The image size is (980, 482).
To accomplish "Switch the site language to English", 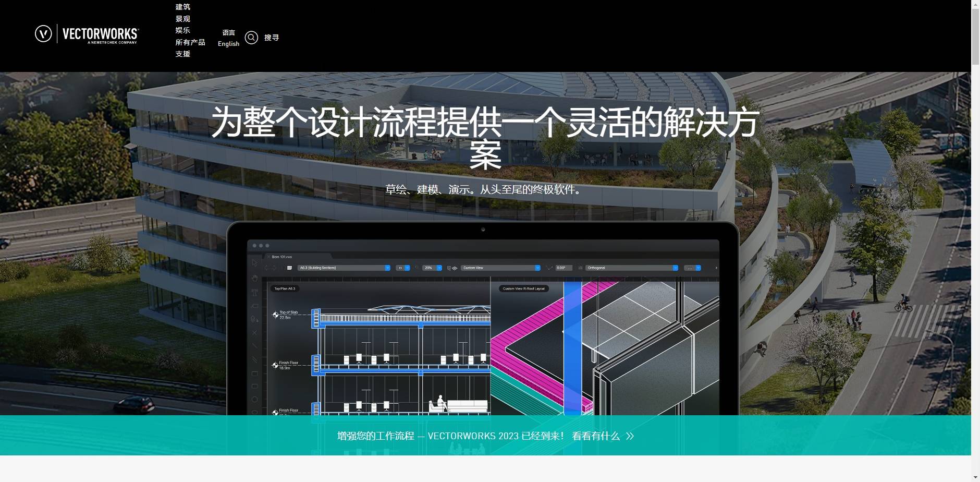I will point(228,44).
